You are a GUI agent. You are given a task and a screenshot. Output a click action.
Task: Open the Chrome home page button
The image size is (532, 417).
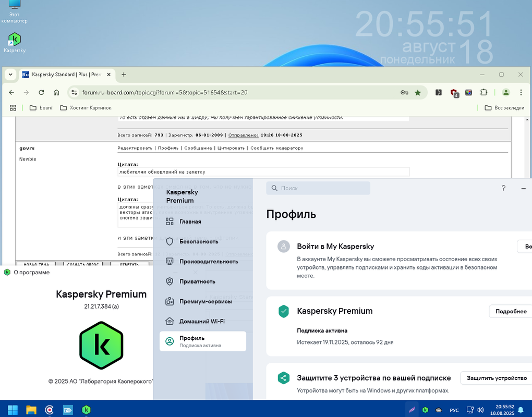click(x=56, y=93)
